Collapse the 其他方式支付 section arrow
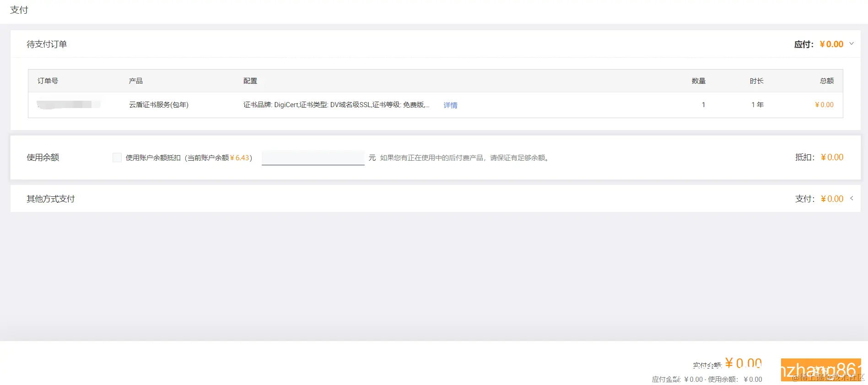Screen dimensions: 868x385 coord(852,198)
